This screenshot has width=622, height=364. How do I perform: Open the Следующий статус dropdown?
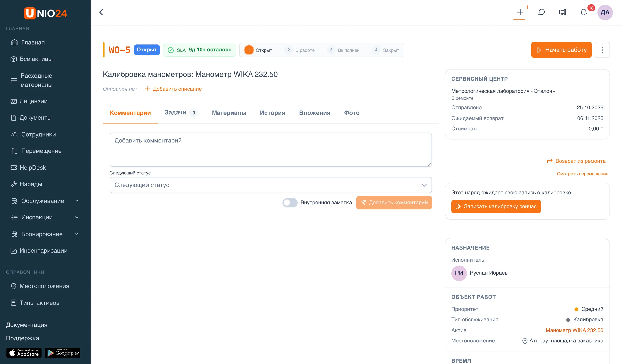coord(271,185)
